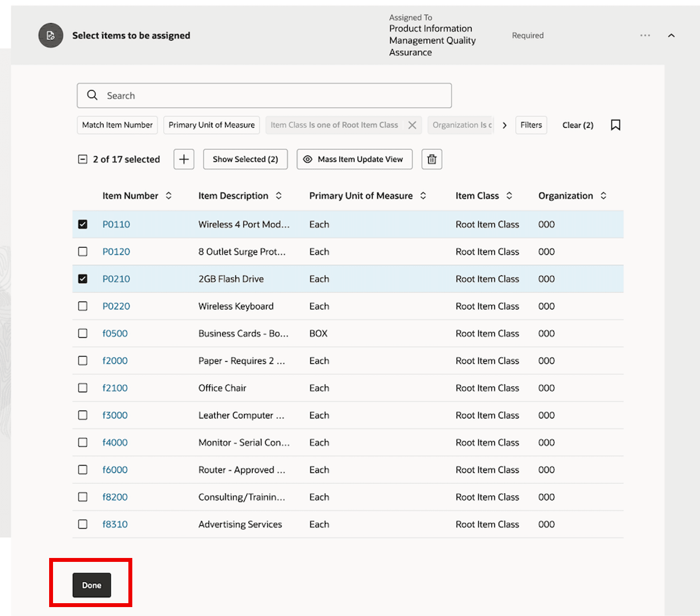
Task: Click Clear (2) to reset filters
Action: (578, 125)
